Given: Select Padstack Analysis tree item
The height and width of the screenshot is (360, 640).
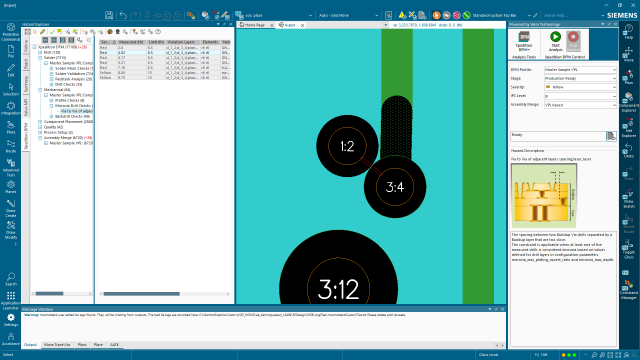Looking at the screenshot, I should click(x=73, y=79).
